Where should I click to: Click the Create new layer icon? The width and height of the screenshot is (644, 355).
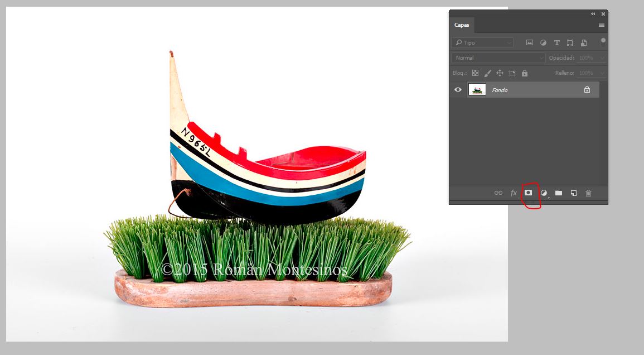tap(573, 193)
